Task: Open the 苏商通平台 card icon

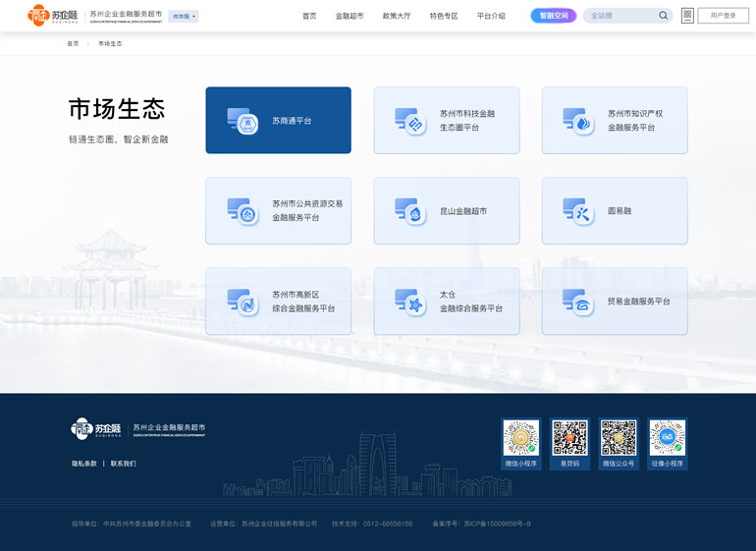Action: point(242,121)
